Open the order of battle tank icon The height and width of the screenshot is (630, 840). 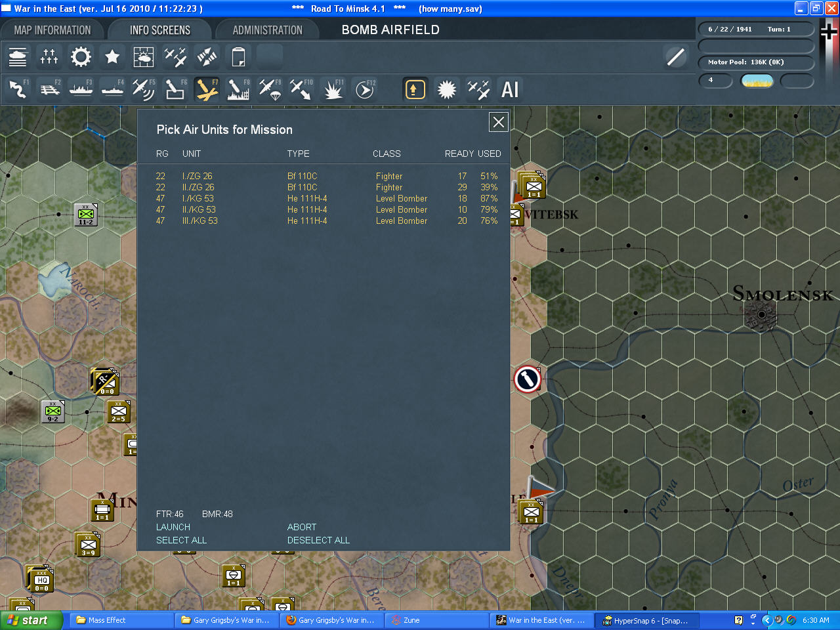[18, 57]
